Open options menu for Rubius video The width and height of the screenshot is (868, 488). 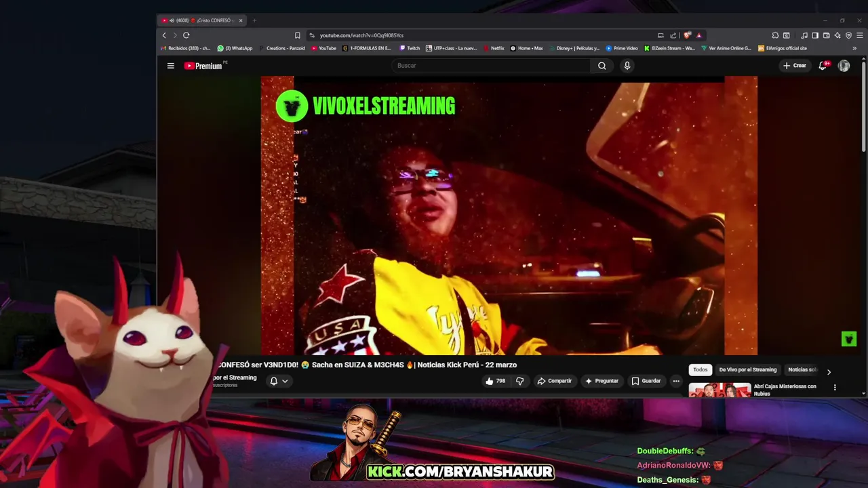coord(835,387)
